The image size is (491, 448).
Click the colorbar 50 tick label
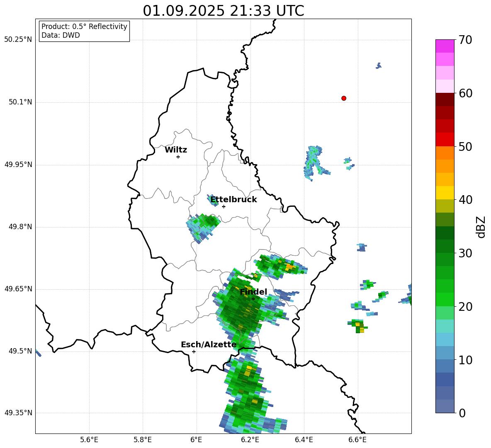(x=465, y=146)
